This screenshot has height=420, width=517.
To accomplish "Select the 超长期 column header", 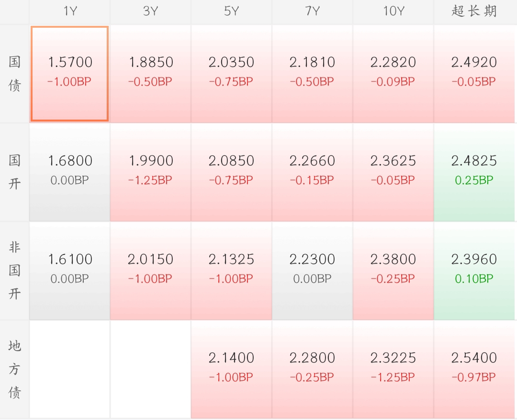I will point(474,11).
